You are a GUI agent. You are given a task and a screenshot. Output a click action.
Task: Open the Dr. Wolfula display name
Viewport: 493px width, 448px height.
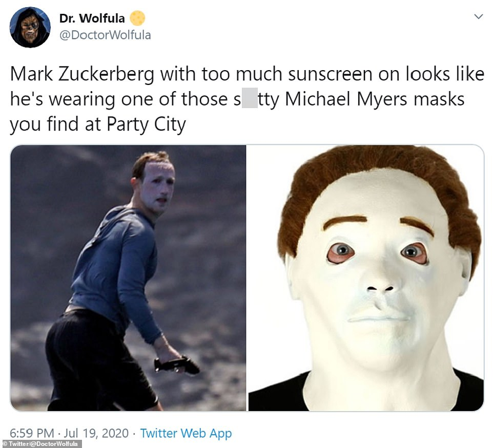coord(92,18)
